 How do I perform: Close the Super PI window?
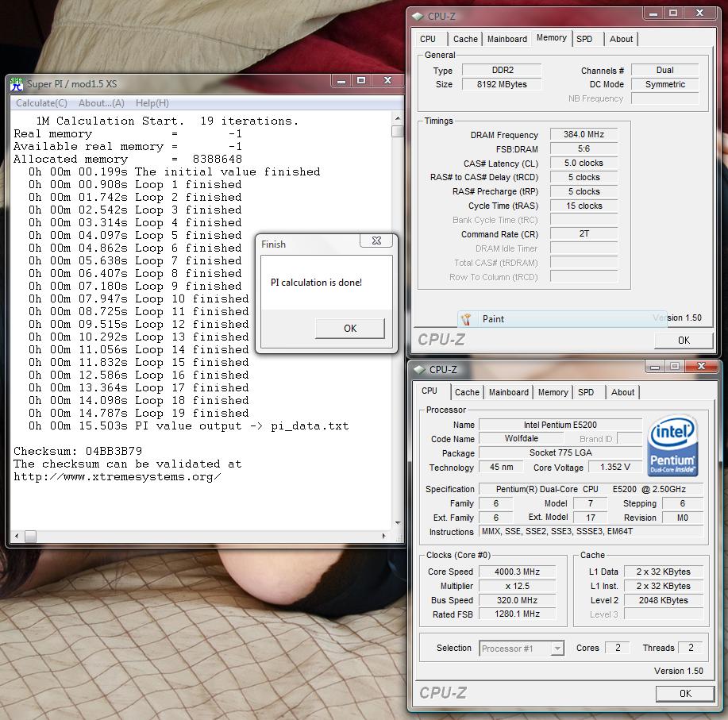click(x=387, y=81)
